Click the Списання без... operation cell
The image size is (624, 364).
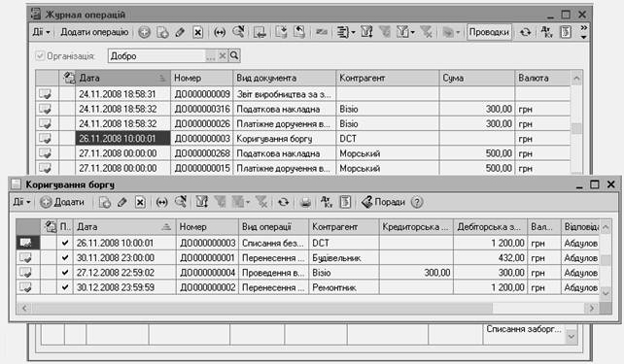tap(273, 243)
